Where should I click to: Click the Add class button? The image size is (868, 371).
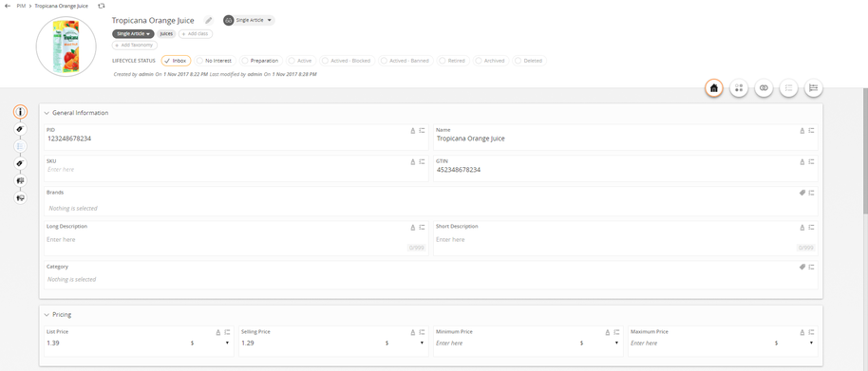click(x=196, y=34)
